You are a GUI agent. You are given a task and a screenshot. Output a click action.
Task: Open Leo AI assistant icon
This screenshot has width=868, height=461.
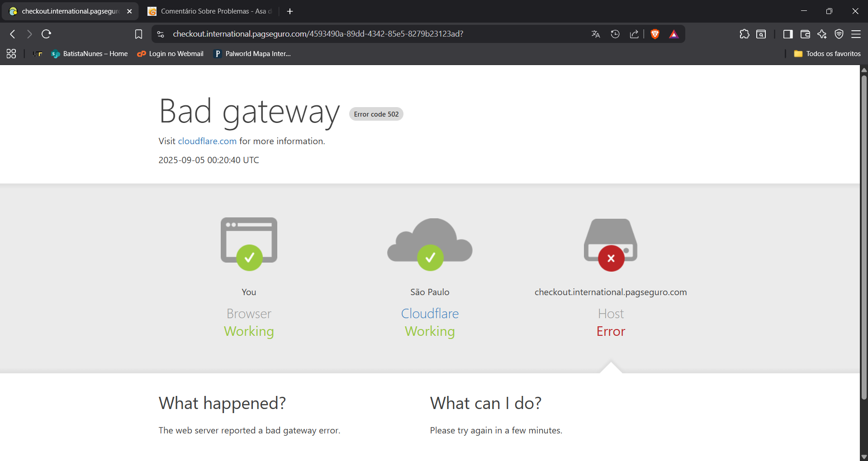(822, 34)
